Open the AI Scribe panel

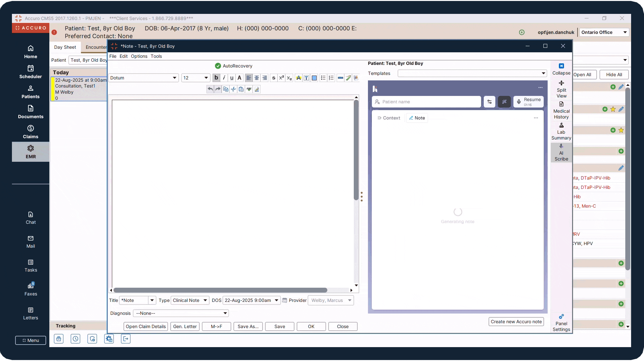tap(561, 152)
